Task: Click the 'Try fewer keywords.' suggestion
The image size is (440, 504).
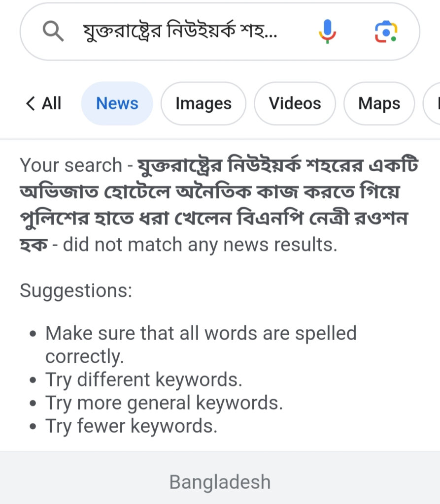Action: coord(132,426)
